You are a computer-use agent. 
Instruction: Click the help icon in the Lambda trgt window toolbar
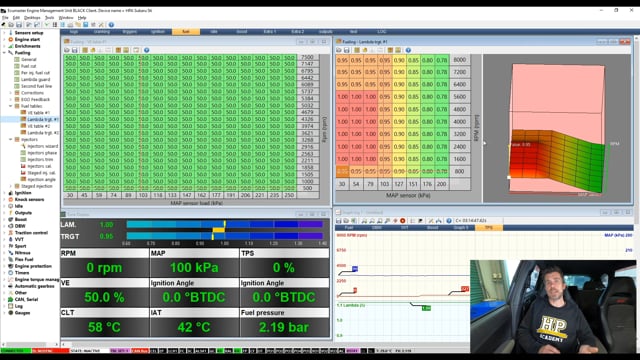pos(408,50)
